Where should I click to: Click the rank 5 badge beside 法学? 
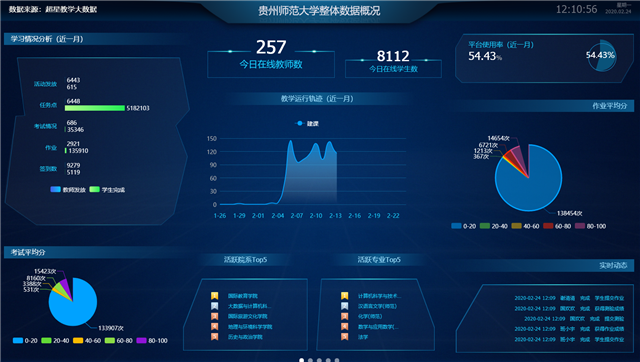(x=344, y=337)
